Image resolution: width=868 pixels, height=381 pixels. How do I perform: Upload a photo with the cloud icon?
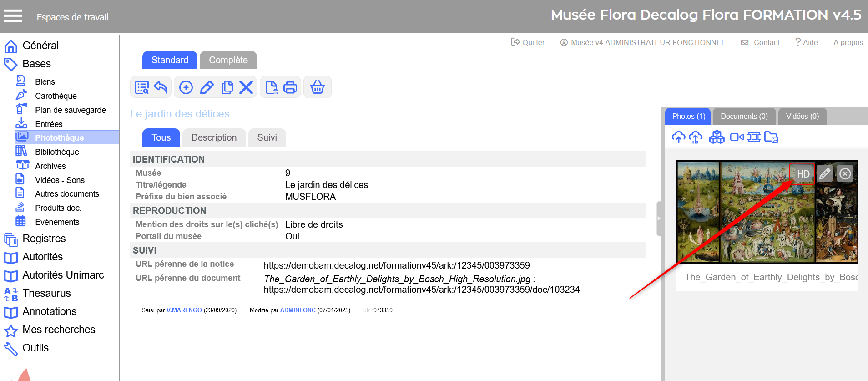coord(678,137)
